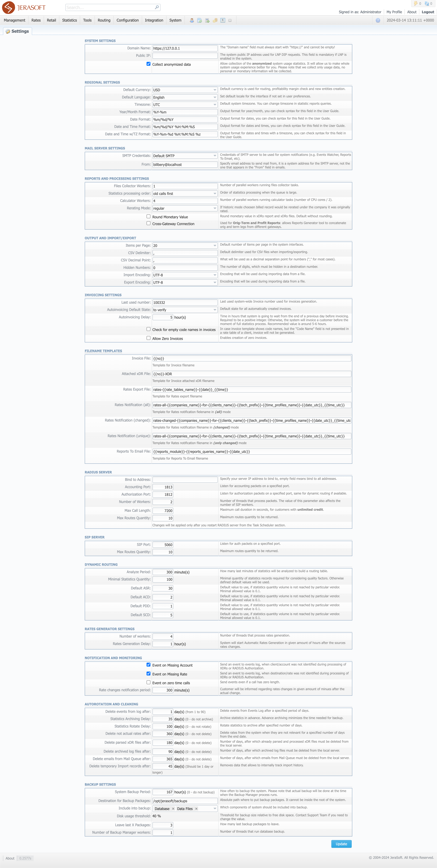Click the help icon near top right
This screenshot has width=437, height=868.
coord(377,20)
